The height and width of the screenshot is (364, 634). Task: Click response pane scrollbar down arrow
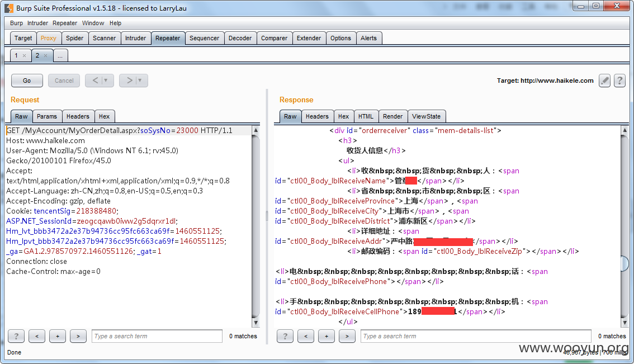[624, 323]
